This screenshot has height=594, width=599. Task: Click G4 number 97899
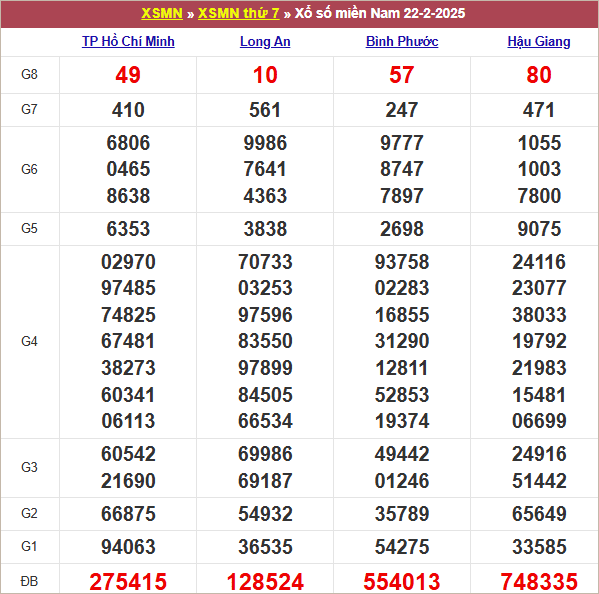tap(265, 368)
